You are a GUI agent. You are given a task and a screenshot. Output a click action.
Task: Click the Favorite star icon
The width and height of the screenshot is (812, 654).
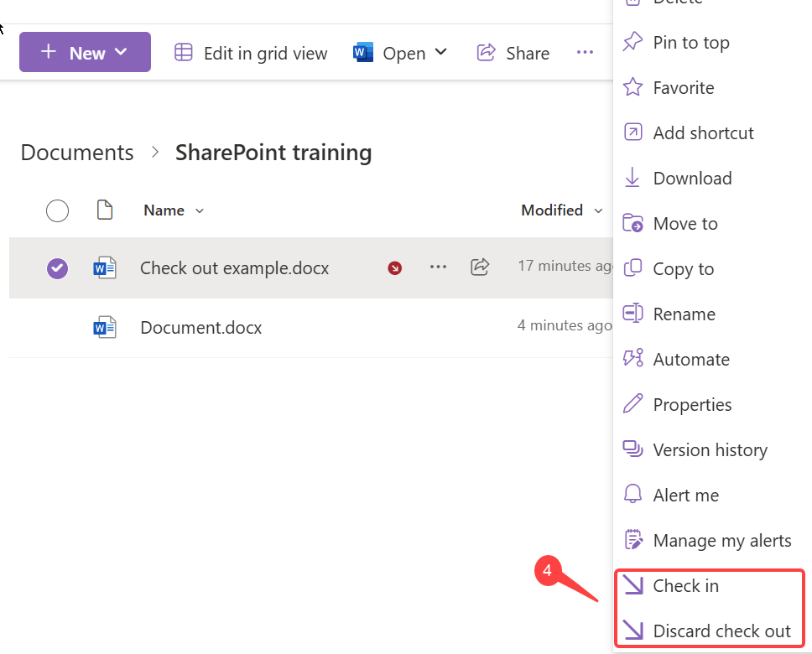(632, 87)
